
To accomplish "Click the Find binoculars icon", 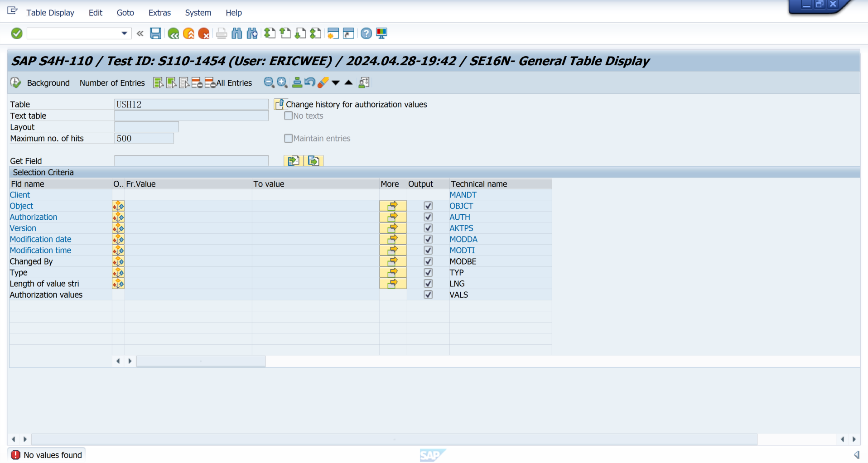I will coord(236,34).
